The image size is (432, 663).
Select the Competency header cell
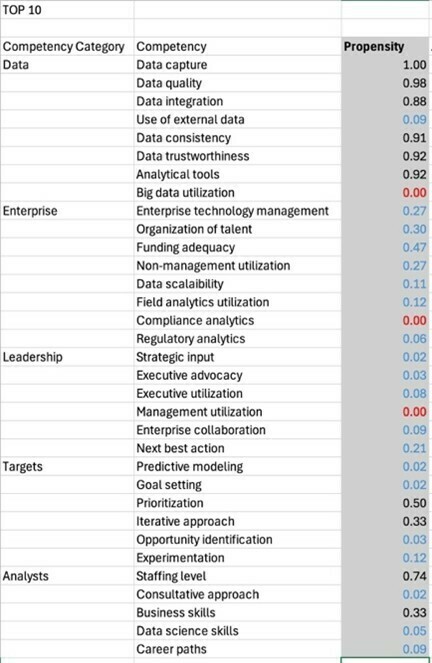point(238,47)
